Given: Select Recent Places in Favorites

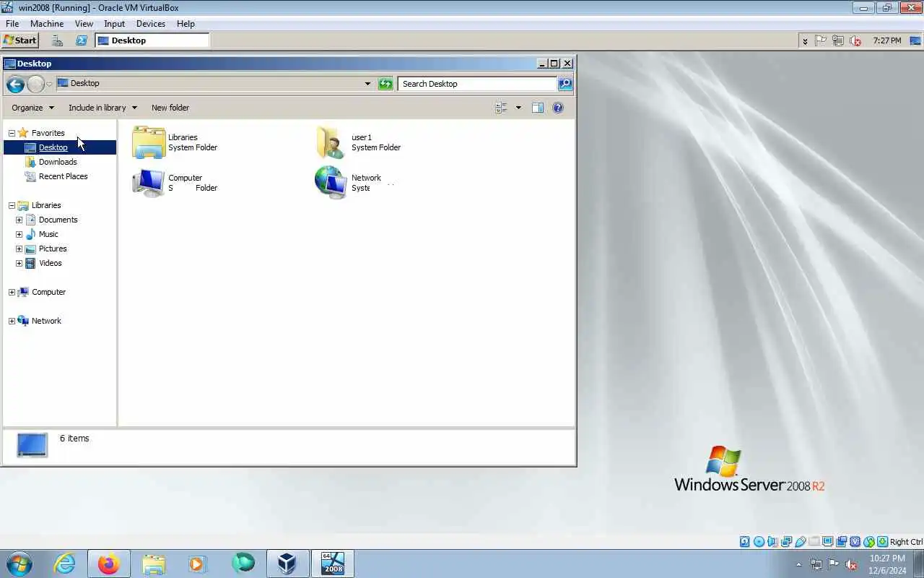Looking at the screenshot, I should tap(64, 176).
